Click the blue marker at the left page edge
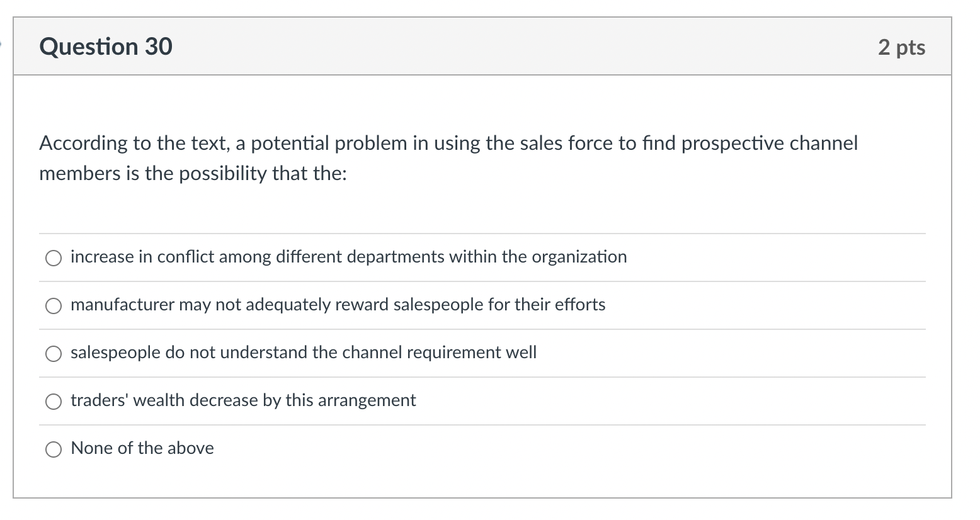This screenshot has width=980, height=520. click(2, 43)
